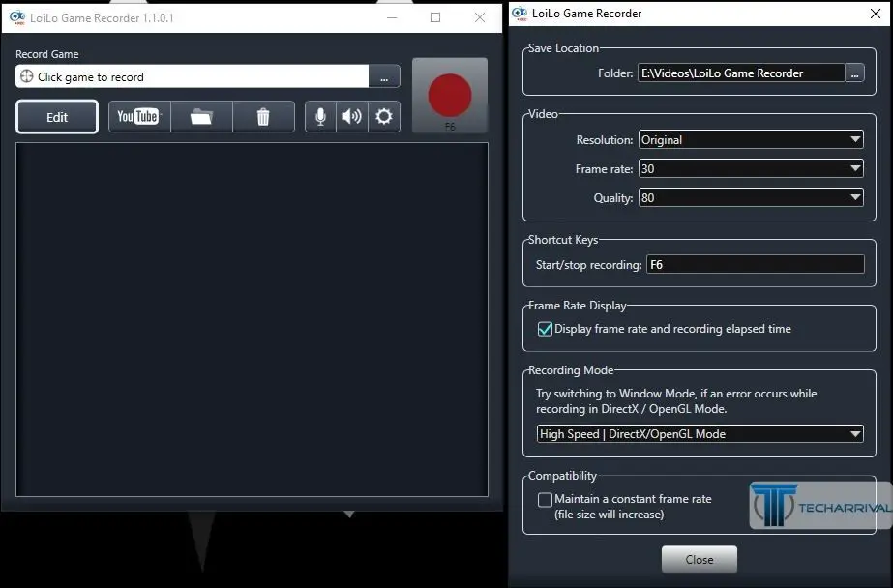
Task: Open the Resolution dropdown
Action: click(x=751, y=139)
